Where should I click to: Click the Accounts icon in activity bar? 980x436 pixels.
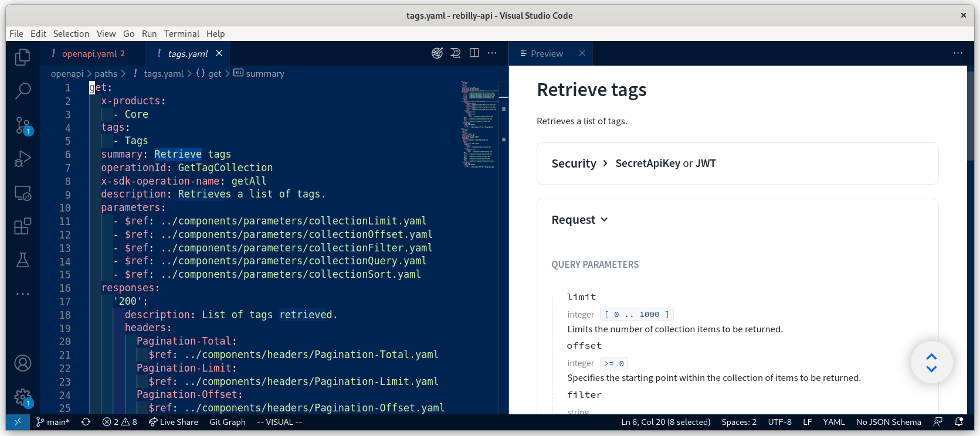point(23,363)
